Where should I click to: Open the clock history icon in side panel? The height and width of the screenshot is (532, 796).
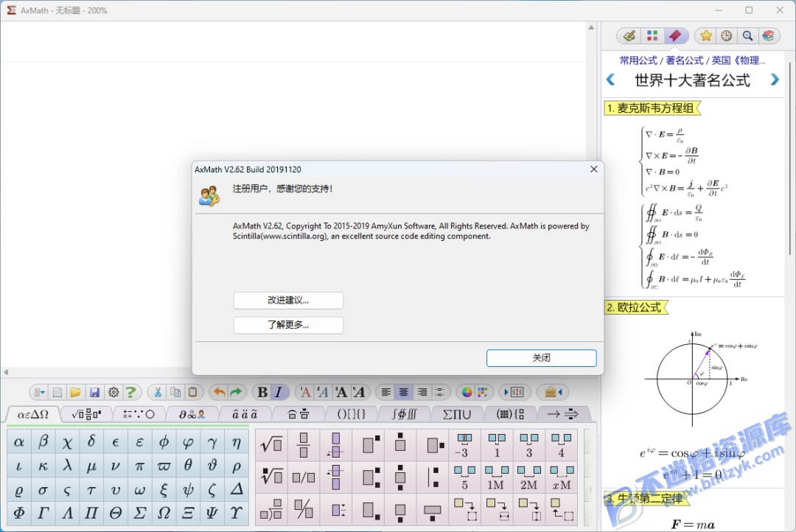point(727,35)
